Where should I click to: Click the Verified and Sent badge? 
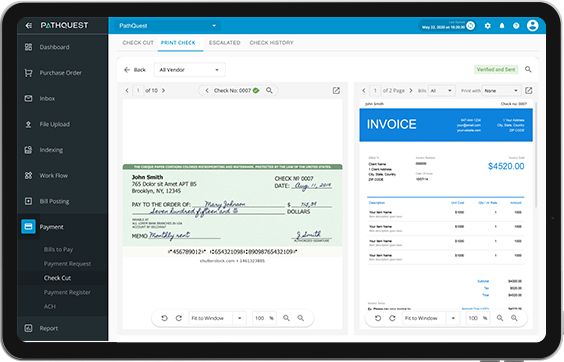496,69
